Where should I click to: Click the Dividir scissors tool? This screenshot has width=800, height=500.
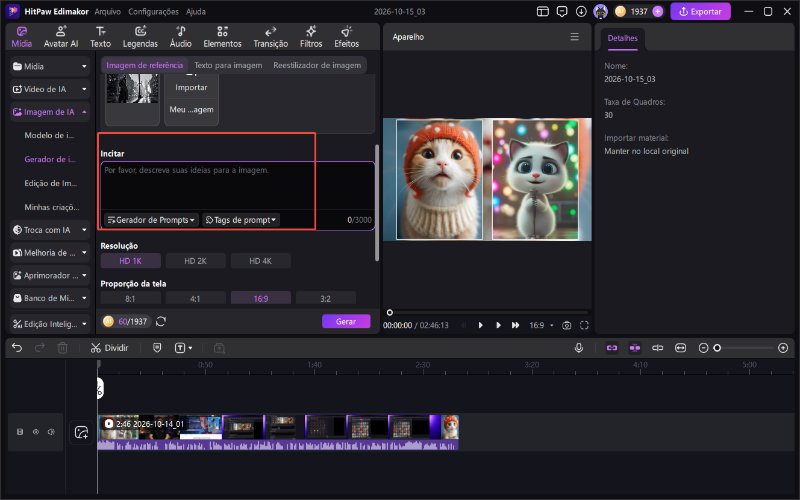[x=109, y=348]
